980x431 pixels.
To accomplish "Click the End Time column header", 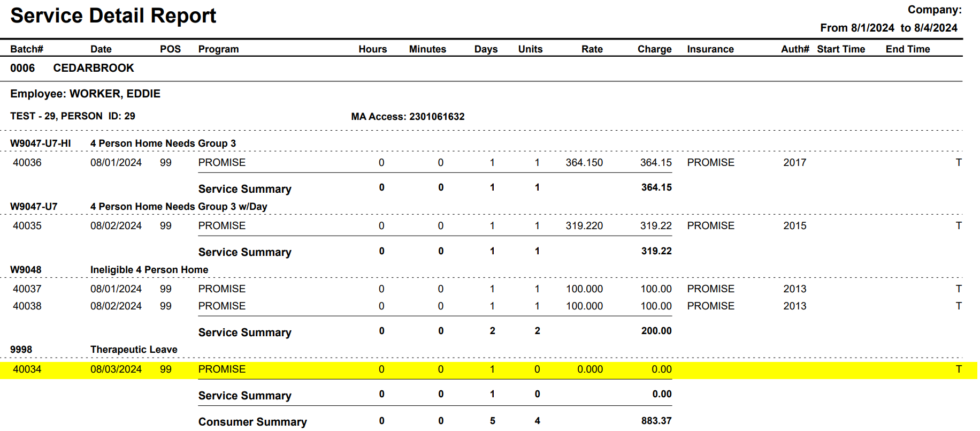I will pyautogui.click(x=907, y=49).
